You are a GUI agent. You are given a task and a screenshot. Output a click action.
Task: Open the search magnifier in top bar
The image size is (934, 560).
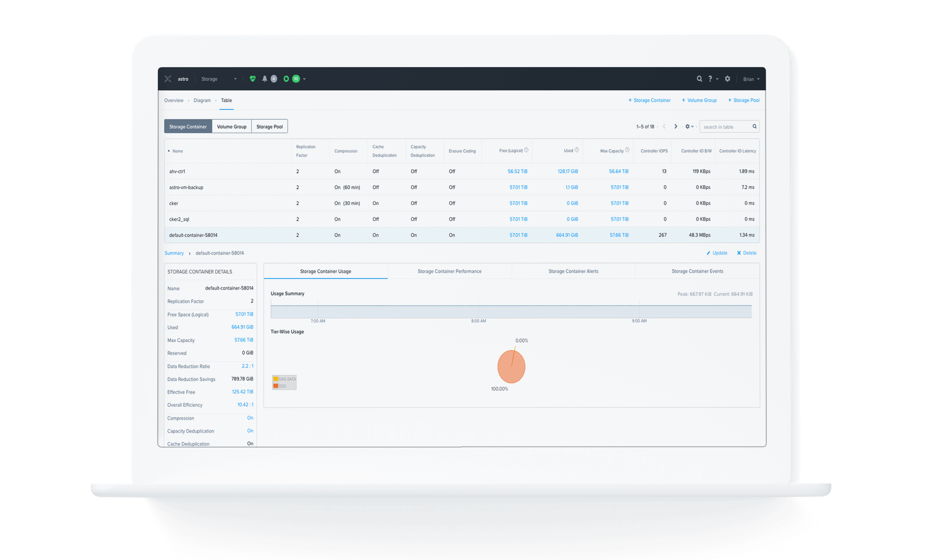(699, 79)
